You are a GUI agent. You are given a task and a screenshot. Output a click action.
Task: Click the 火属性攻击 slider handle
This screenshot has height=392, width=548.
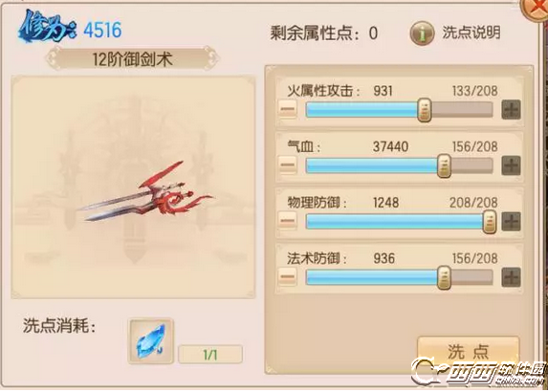point(425,110)
